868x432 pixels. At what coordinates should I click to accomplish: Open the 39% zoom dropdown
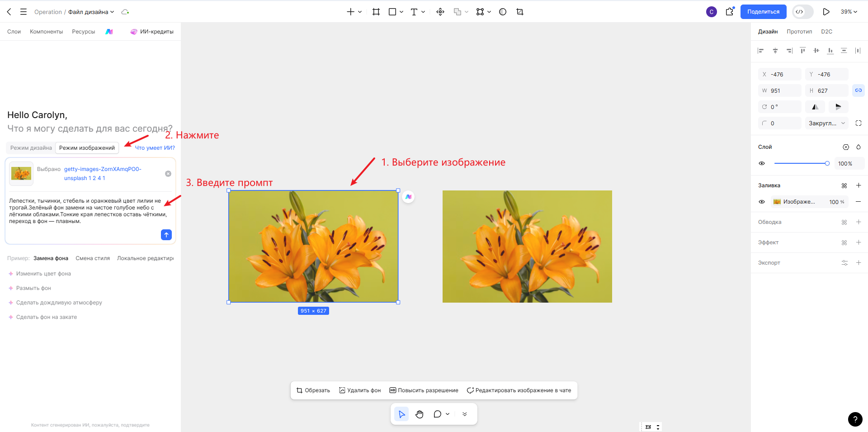849,12
